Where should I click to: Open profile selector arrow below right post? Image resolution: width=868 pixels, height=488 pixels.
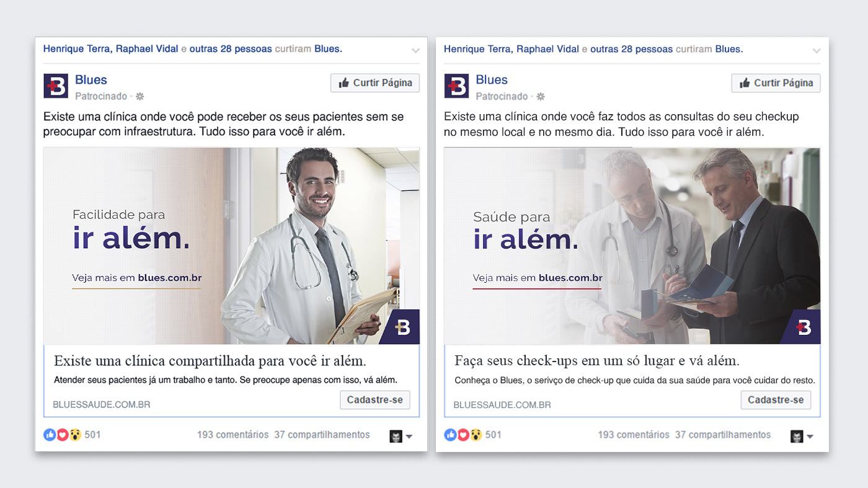click(810, 437)
